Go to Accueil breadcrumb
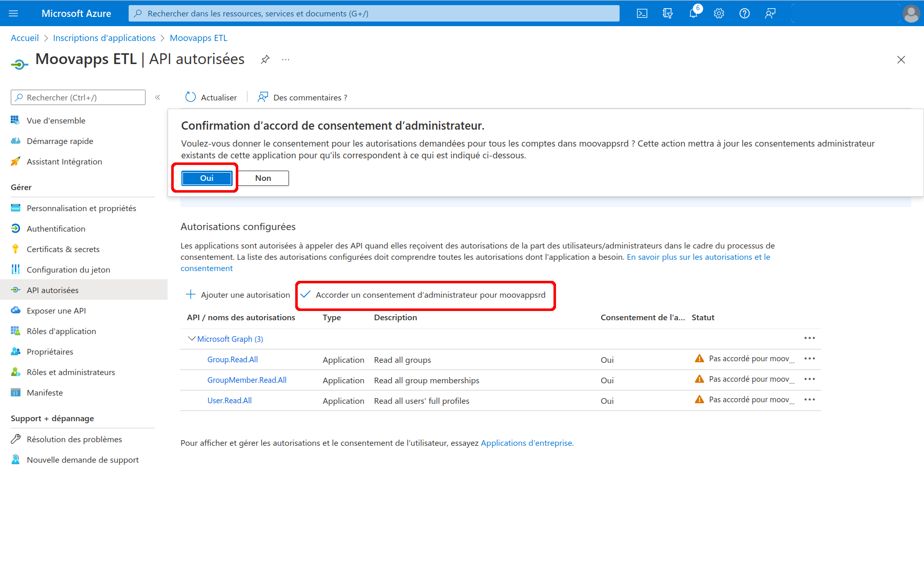 (25, 38)
